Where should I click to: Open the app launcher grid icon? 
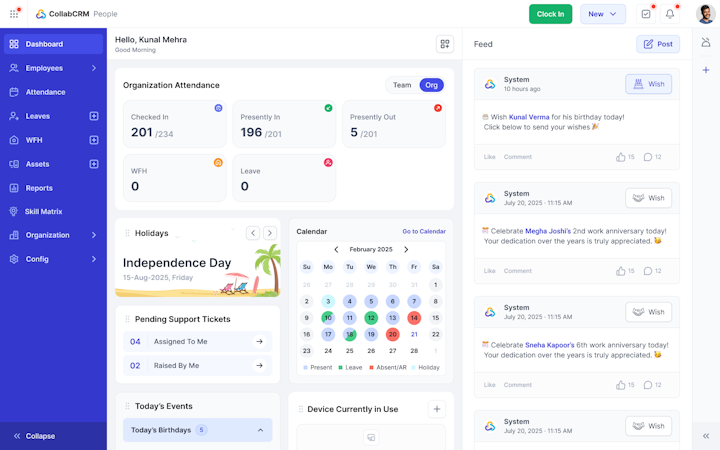click(x=14, y=14)
